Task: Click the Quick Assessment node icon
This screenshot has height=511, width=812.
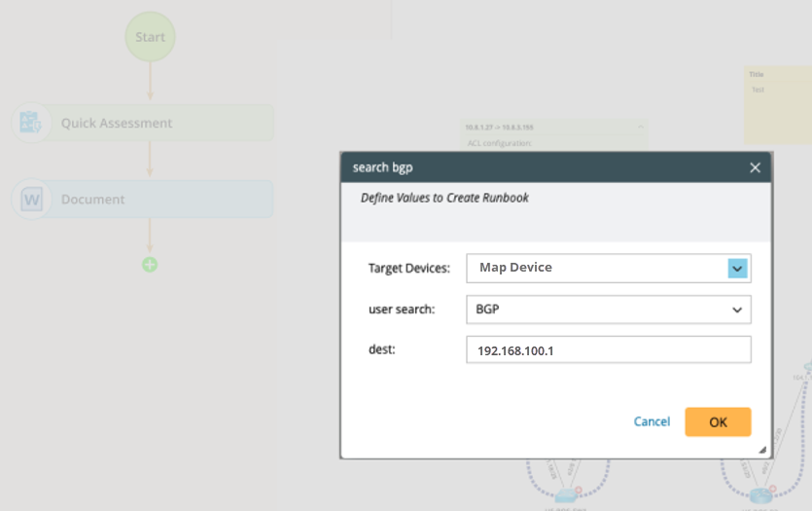Action: 31,123
